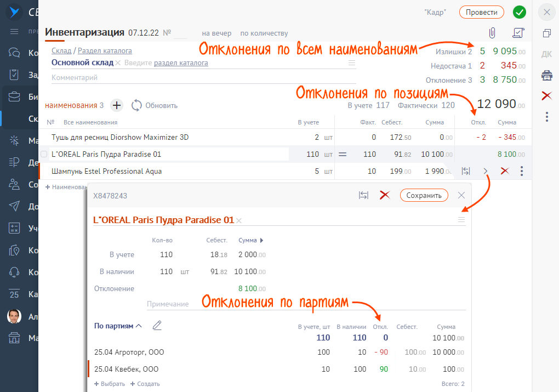
Task: Select the на вечер option
Action: 216,33
